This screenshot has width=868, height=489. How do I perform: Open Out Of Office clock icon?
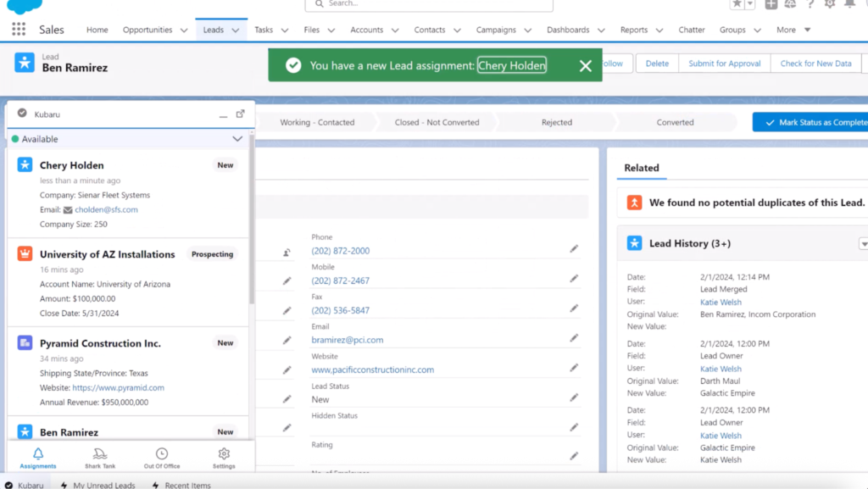[x=161, y=458]
